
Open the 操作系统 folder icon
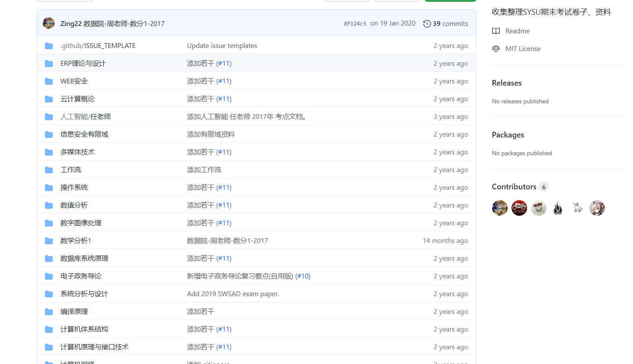pyautogui.click(x=48, y=187)
